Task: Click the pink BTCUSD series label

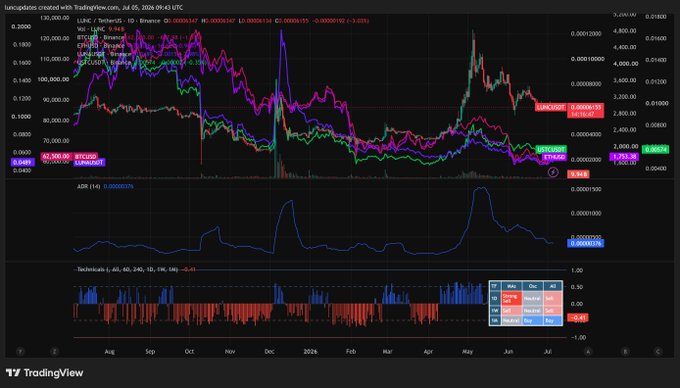Action: coord(85,156)
